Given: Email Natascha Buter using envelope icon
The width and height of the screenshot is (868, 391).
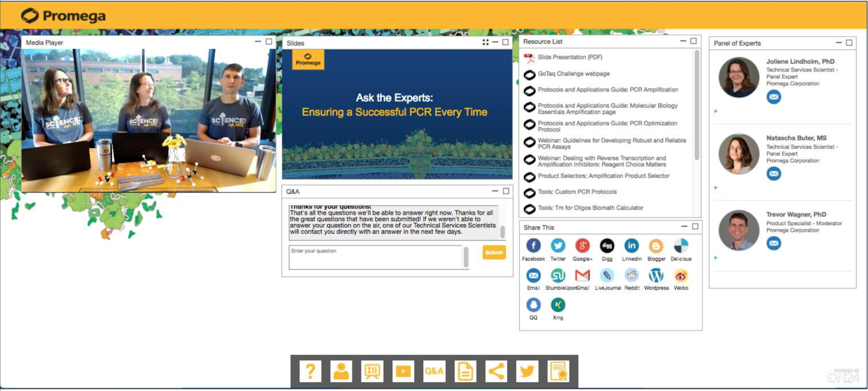Looking at the screenshot, I should [x=774, y=174].
